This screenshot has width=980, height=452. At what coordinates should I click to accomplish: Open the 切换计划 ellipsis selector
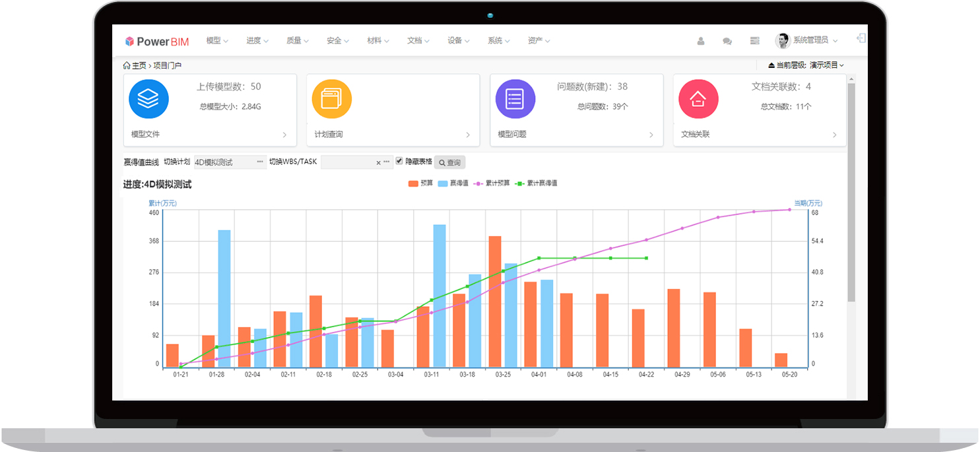pyautogui.click(x=260, y=162)
